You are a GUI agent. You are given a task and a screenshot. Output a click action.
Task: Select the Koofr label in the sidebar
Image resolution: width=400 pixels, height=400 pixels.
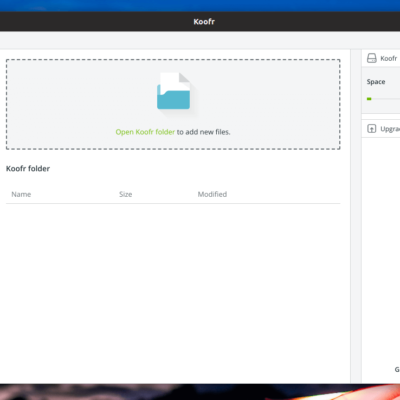pyautogui.click(x=389, y=59)
